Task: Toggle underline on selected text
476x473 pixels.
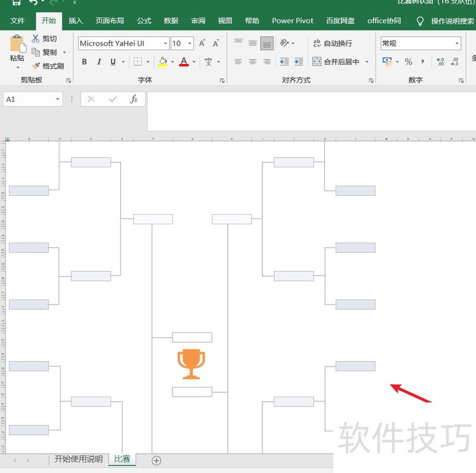Action: click(x=112, y=62)
